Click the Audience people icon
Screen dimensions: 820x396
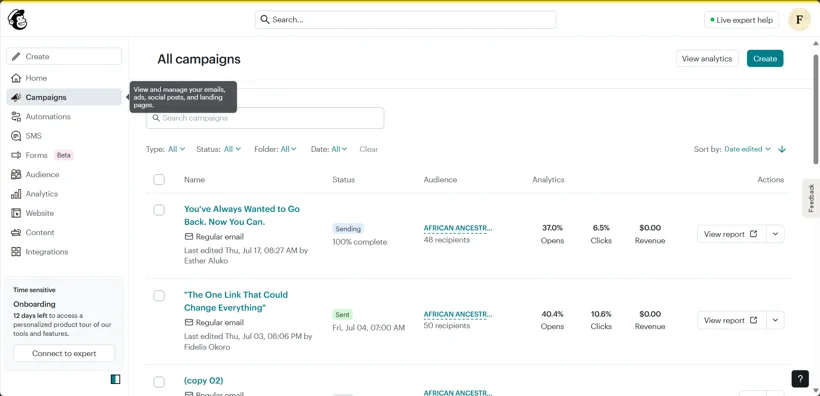[16, 175]
